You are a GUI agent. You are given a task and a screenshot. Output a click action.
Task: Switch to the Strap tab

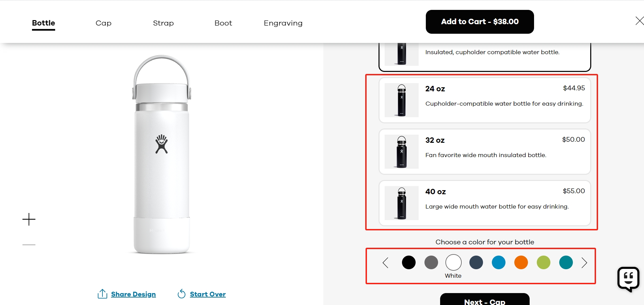pyautogui.click(x=163, y=23)
